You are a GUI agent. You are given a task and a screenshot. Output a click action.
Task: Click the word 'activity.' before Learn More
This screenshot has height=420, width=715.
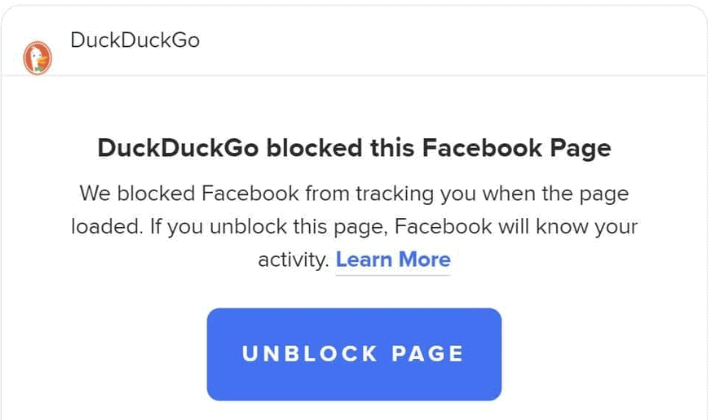[293, 260]
